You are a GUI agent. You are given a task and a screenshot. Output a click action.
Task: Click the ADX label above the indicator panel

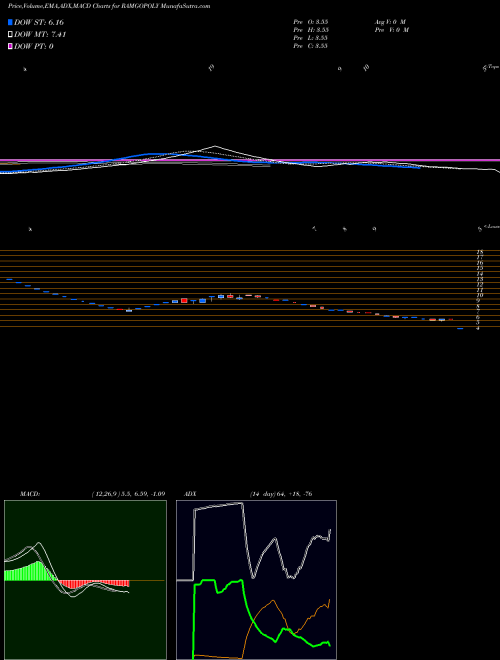[190, 493]
